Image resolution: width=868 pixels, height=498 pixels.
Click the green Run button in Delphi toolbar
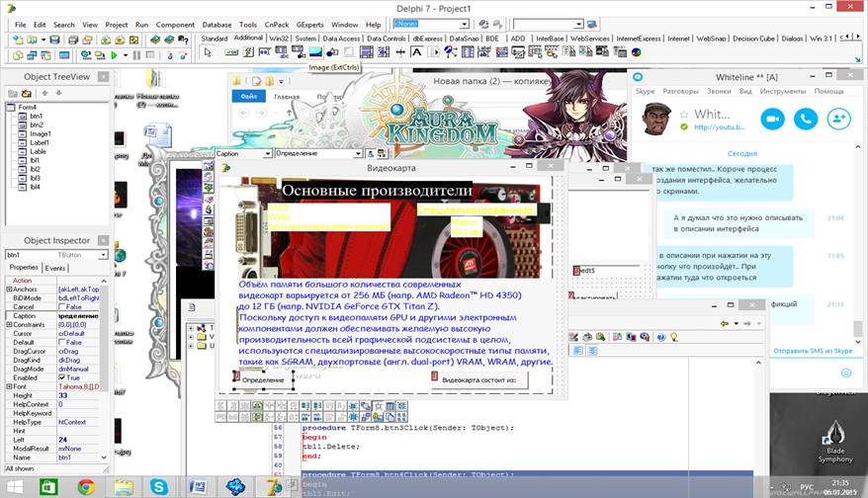click(113, 55)
